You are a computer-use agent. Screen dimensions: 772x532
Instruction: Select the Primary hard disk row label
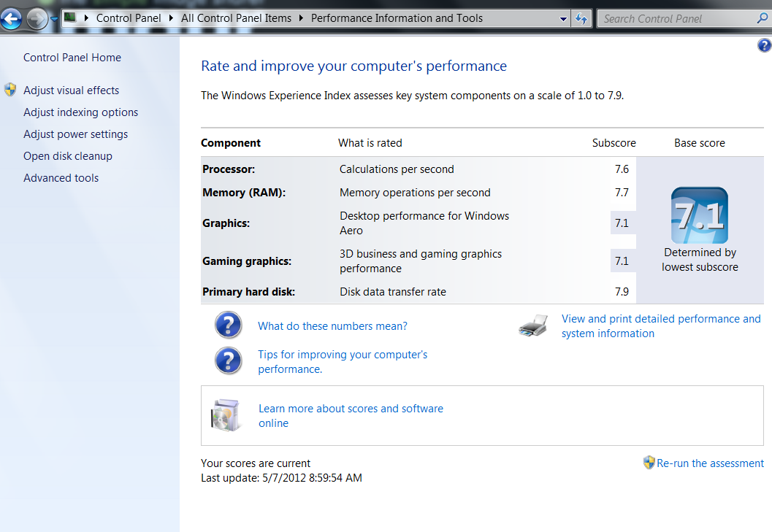click(248, 292)
